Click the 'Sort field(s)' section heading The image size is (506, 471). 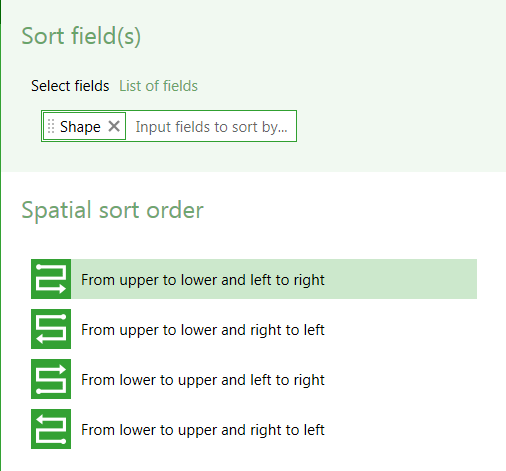(x=81, y=36)
